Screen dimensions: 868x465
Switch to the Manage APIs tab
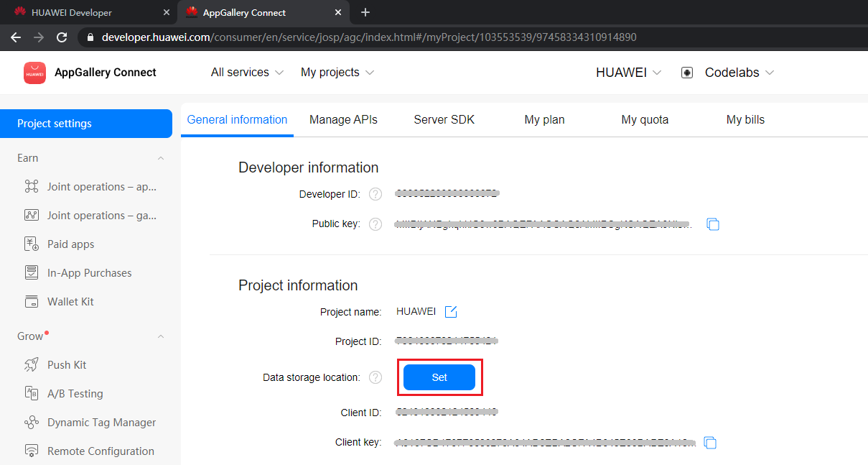343,120
